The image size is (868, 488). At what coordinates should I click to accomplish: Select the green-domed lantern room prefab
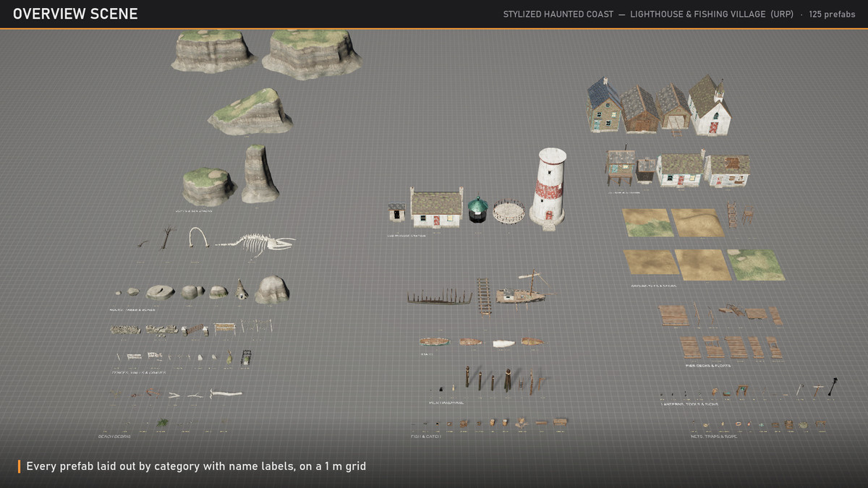coord(477,208)
